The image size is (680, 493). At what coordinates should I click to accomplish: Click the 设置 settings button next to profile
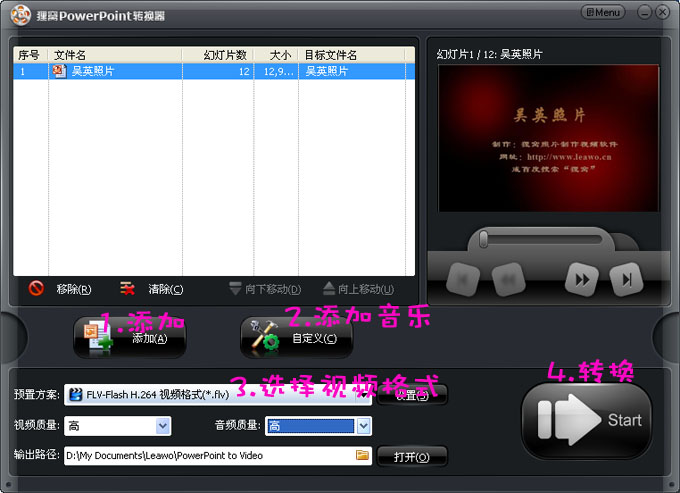tap(412, 395)
